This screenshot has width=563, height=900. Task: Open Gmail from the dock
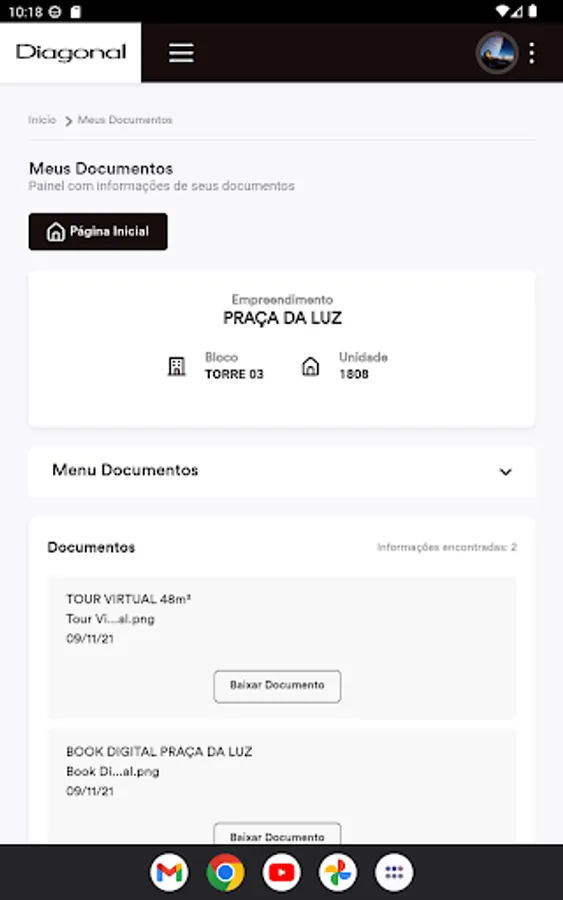(x=169, y=872)
